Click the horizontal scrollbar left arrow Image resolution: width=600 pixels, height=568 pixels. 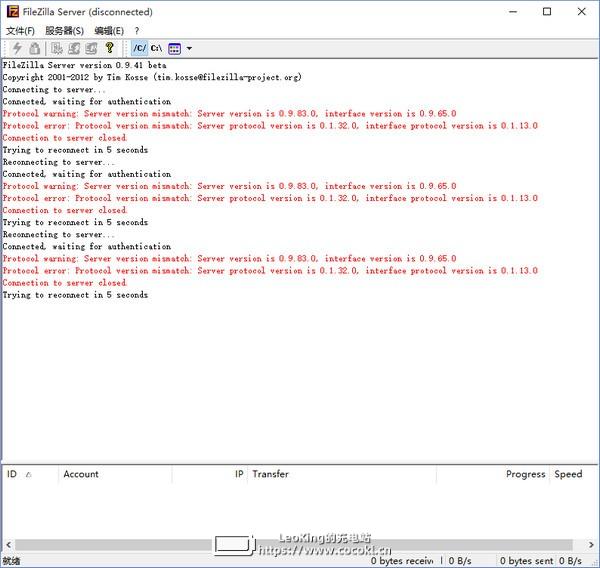[8, 544]
